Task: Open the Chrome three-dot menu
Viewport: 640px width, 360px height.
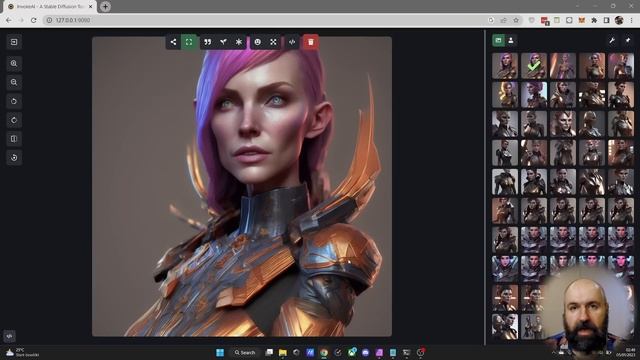Action: (x=631, y=20)
